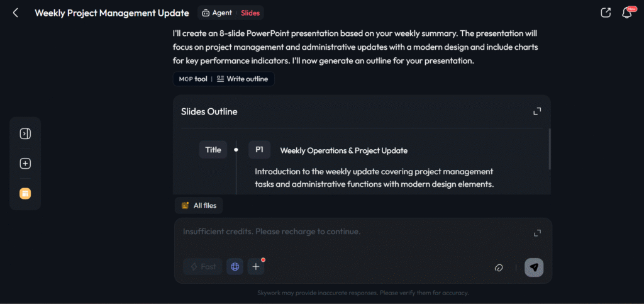Expand the message input box
The height and width of the screenshot is (304, 644).
[x=537, y=233]
